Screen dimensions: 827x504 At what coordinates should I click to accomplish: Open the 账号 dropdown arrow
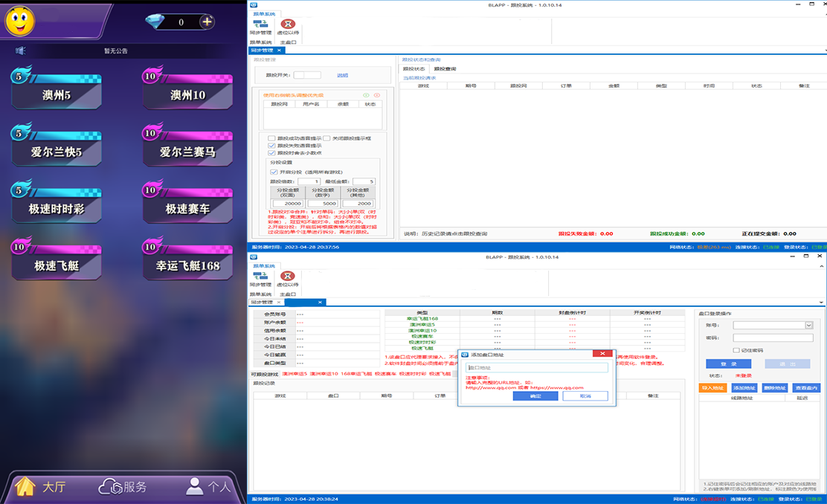[x=808, y=325]
